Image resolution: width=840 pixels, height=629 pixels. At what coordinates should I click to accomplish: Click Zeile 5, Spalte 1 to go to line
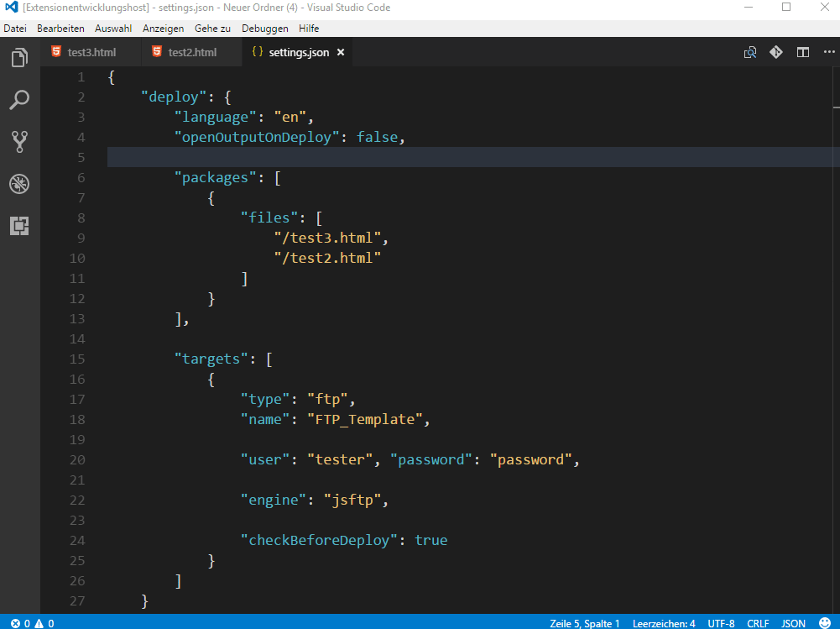(x=585, y=623)
